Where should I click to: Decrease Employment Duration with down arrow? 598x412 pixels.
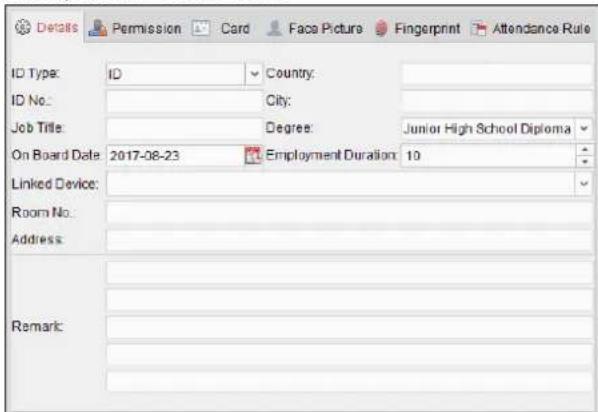[585, 161]
